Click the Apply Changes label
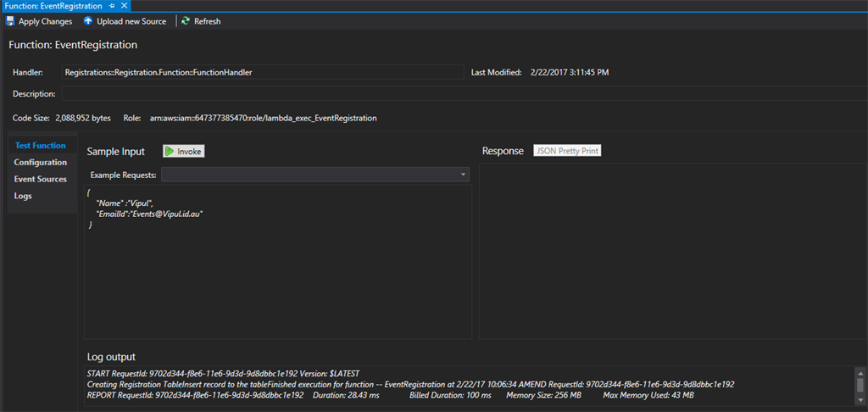The image size is (868, 412). click(x=46, y=21)
